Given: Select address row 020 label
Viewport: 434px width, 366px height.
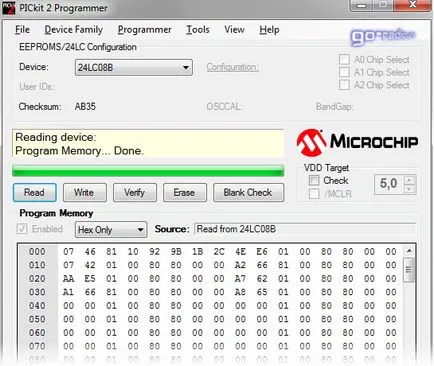Looking at the screenshot, I should point(37,278).
